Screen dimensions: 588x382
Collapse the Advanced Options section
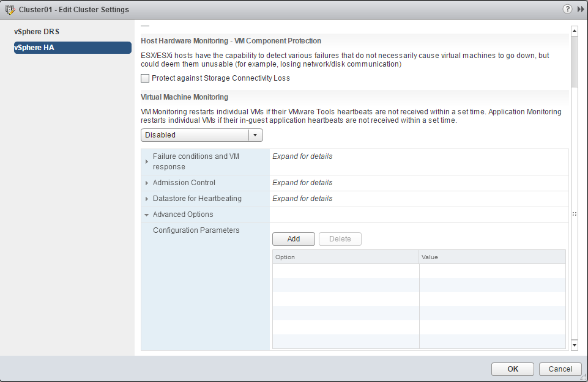pos(147,215)
